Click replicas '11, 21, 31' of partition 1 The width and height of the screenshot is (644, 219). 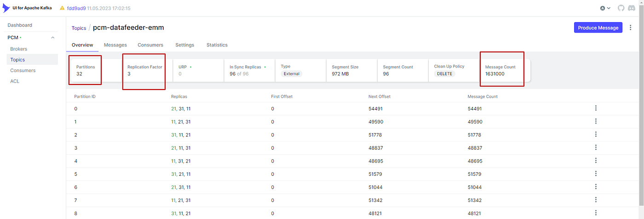181,122
